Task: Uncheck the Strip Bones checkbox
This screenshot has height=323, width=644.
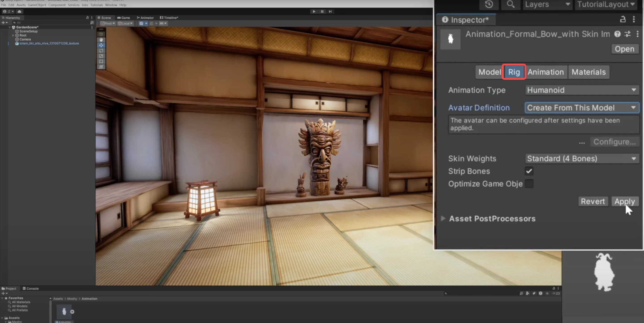Action: click(x=529, y=171)
